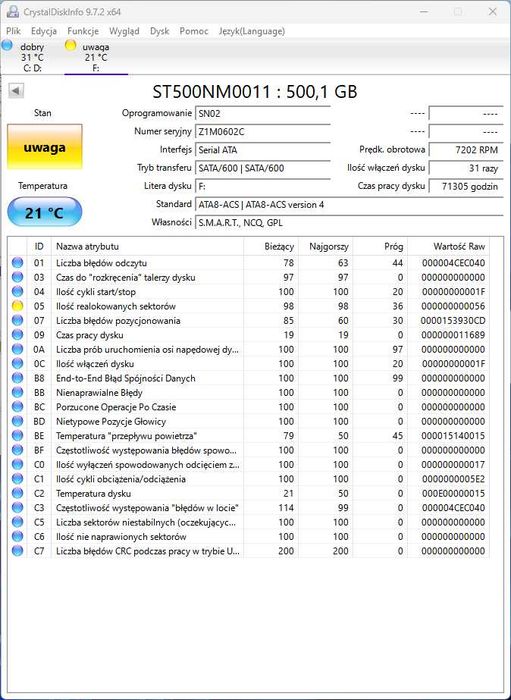Open the Funkcje menu
The width and height of the screenshot is (511, 700).
tap(83, 31)
